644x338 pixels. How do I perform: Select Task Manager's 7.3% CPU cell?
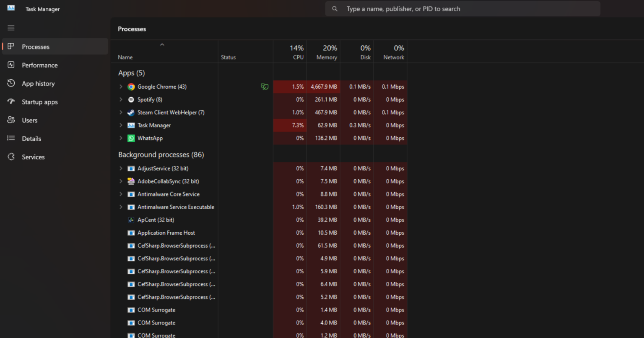290,125
